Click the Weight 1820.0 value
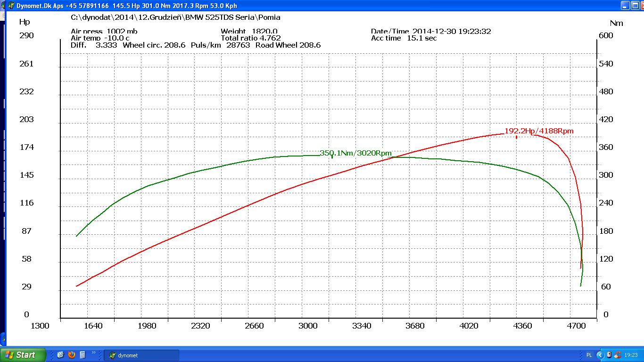The width and height of the screenshot is (644, 362). (x=249, y=32)
